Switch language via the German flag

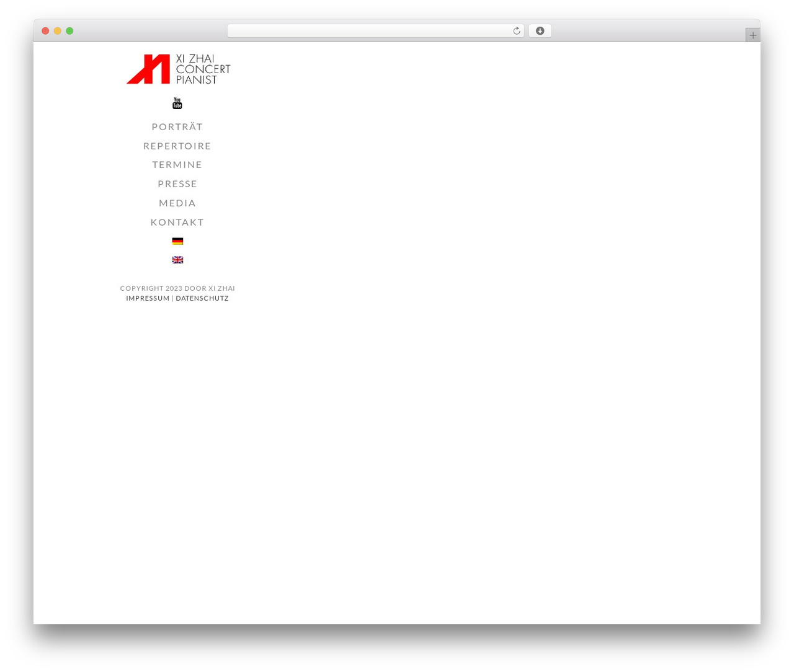(x=177, y=241)
